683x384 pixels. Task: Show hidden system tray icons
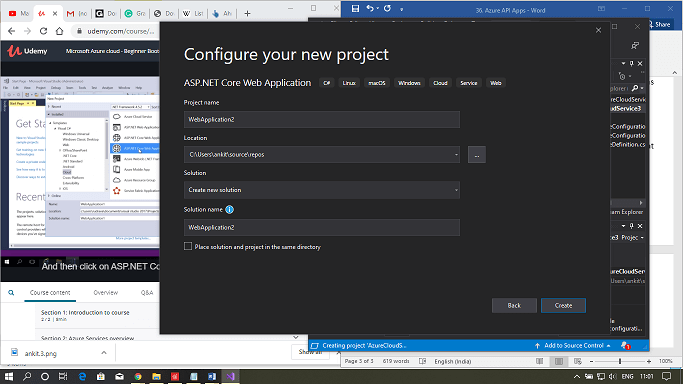tap(577, 376)
